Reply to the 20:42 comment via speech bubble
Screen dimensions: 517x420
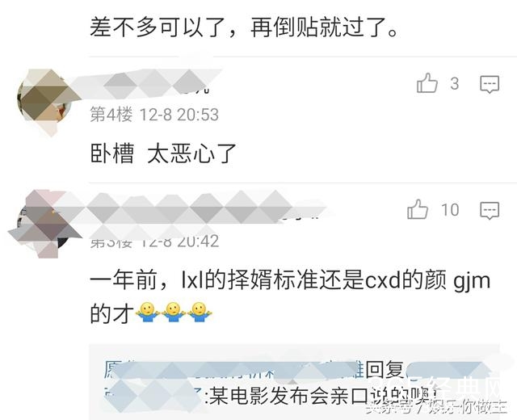click(x=490, y=211)
